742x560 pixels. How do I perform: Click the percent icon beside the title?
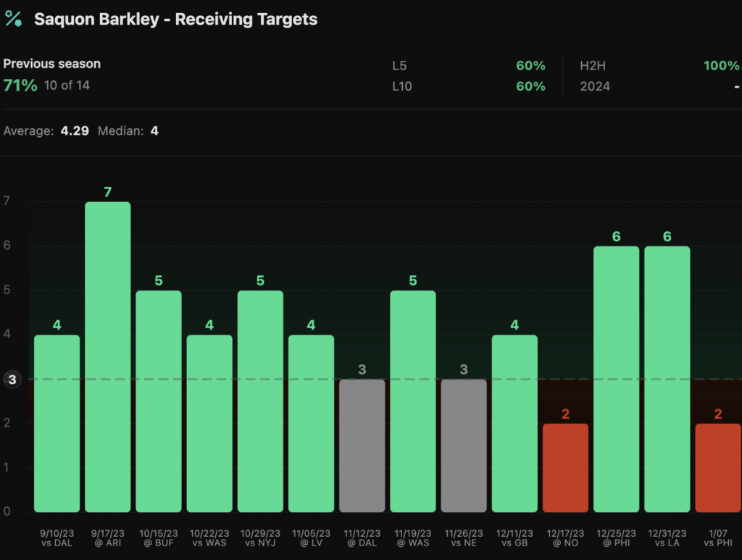click(13, 19)
